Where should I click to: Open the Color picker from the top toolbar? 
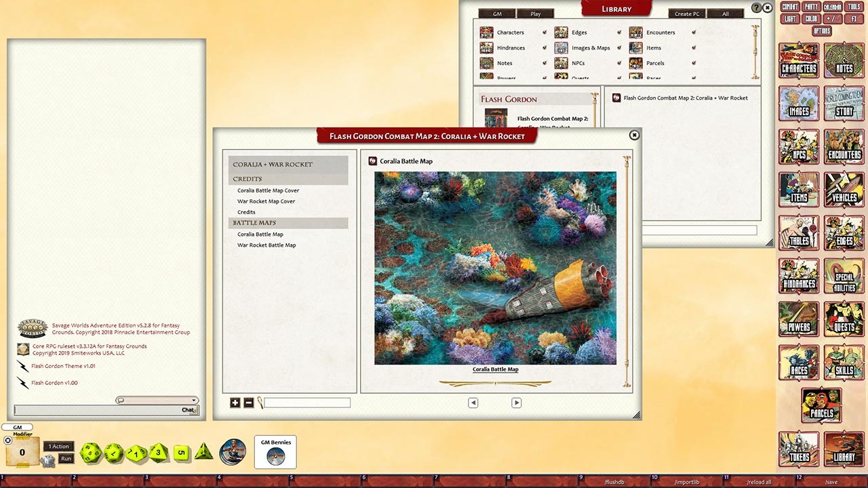click(811, 18)
